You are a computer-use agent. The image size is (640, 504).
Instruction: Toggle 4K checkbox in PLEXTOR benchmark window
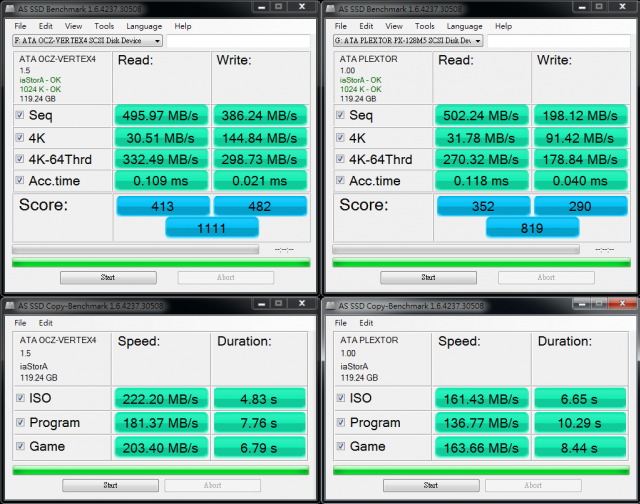click(340, 137)
